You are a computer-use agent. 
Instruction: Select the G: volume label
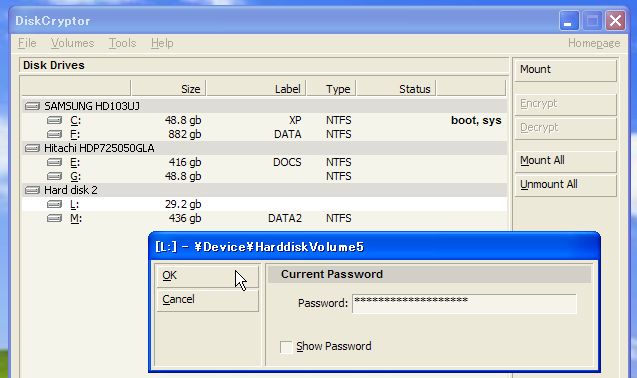(75, 176)
